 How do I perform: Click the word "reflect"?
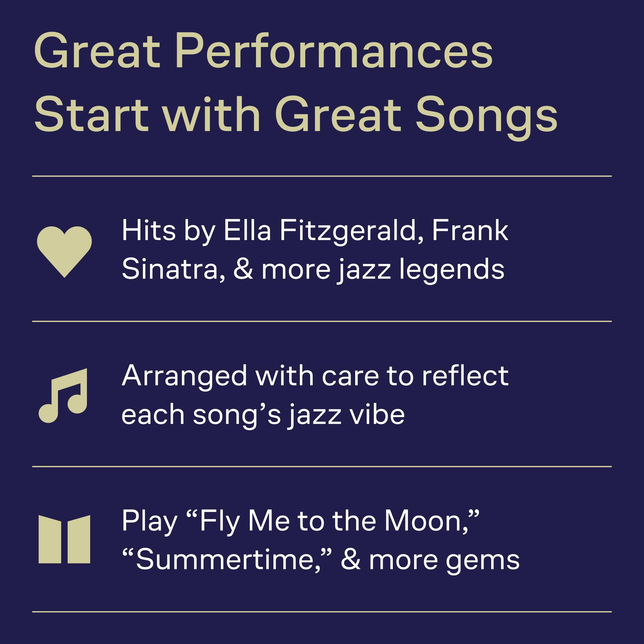[465, 376]
